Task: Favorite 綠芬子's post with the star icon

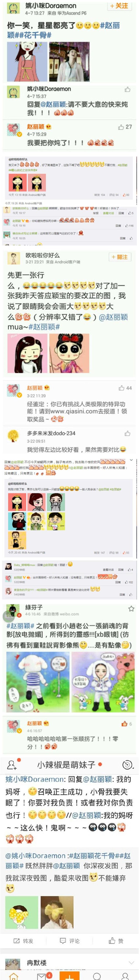Action: coord(131,609)
